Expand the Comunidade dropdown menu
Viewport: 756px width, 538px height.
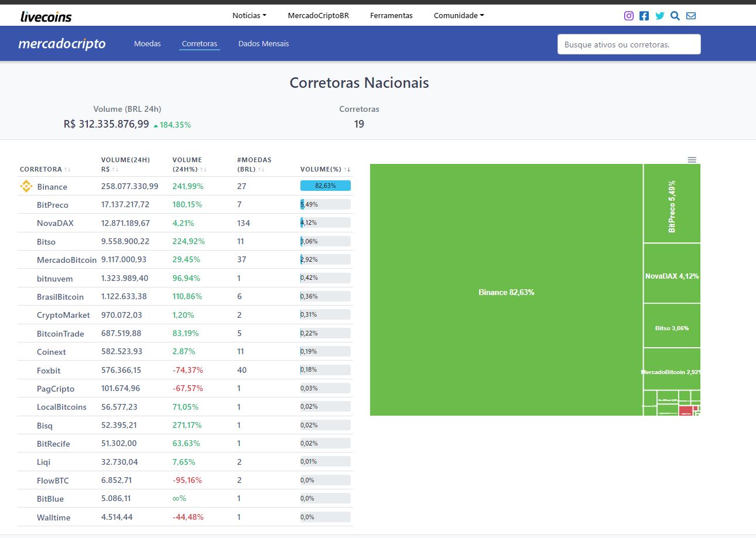[459, 16]
